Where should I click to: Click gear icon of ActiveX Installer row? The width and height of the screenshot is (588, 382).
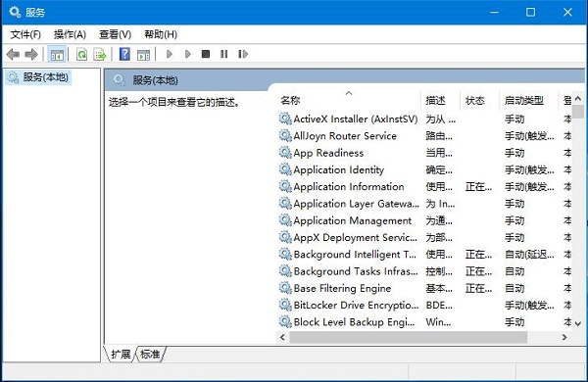pos(285,119)
